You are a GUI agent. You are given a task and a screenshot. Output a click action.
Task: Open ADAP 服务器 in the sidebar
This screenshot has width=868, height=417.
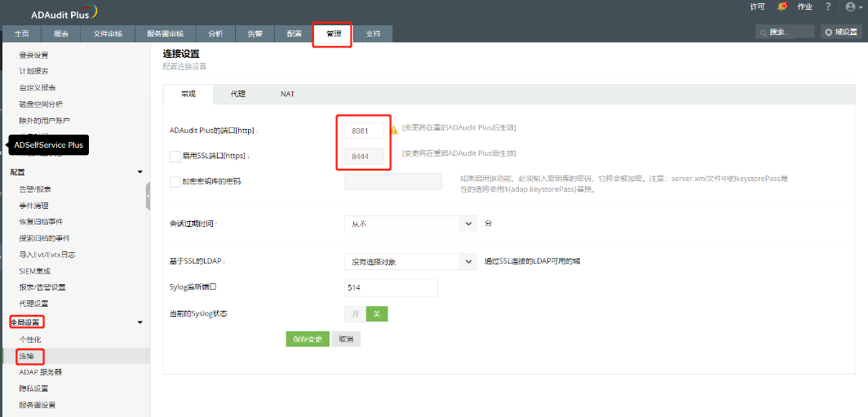(41, 371)
